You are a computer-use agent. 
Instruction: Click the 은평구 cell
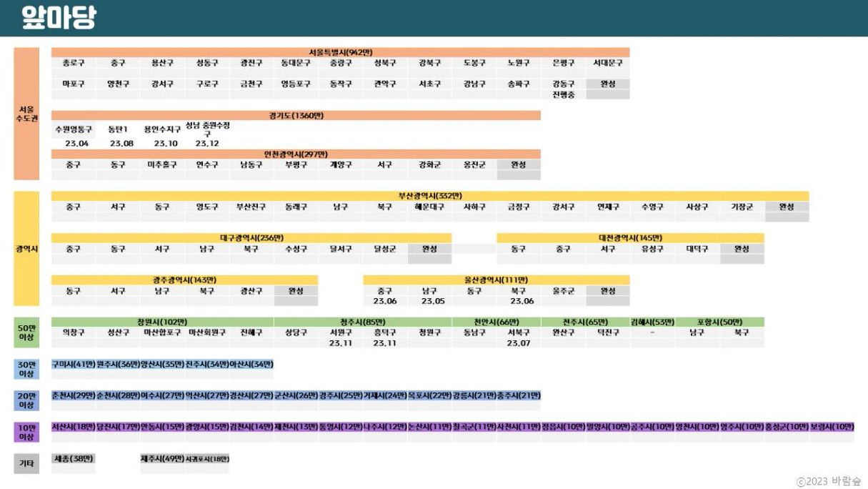[x=563, y=63]
